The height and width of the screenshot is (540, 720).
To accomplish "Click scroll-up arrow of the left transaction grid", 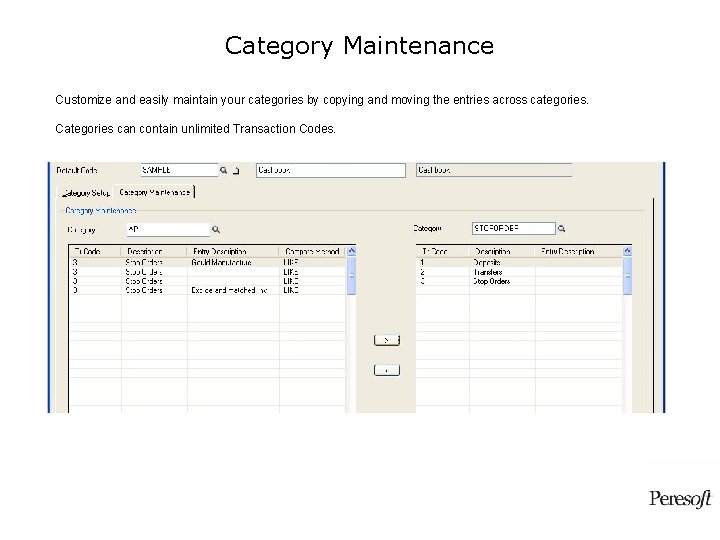I will tap(352, 251).
